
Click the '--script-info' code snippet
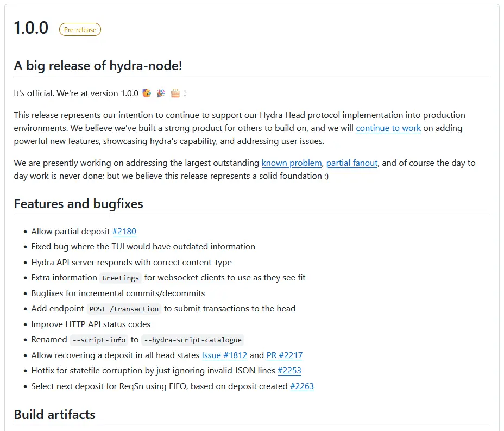tap(99, 340)
